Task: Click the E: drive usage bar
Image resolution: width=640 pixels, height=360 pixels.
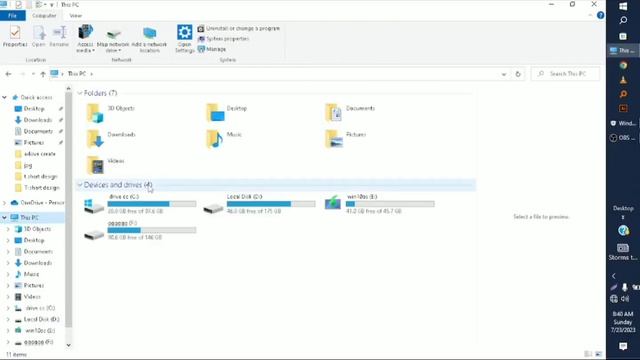Action: [x=390, y=204]
